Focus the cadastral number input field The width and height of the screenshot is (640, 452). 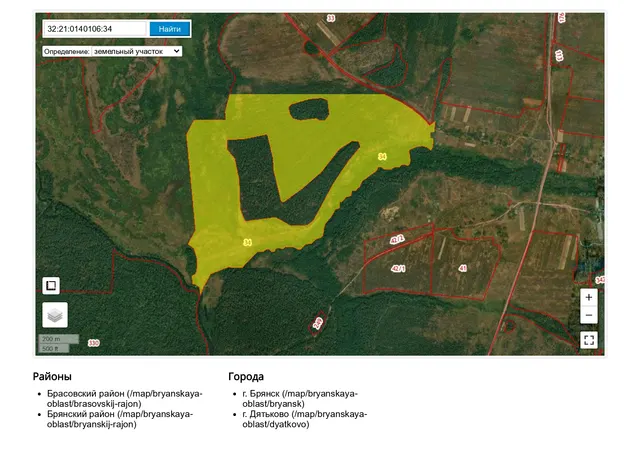95,29
